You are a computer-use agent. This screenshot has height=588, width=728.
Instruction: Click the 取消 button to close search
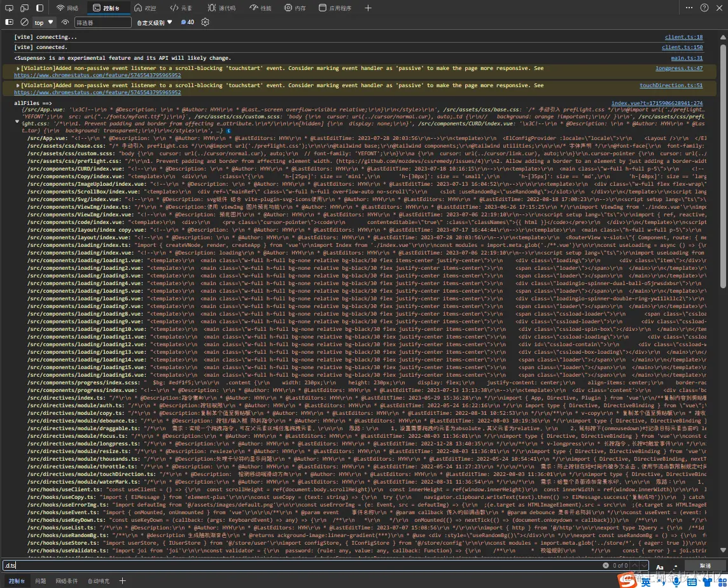click(705, 566)
